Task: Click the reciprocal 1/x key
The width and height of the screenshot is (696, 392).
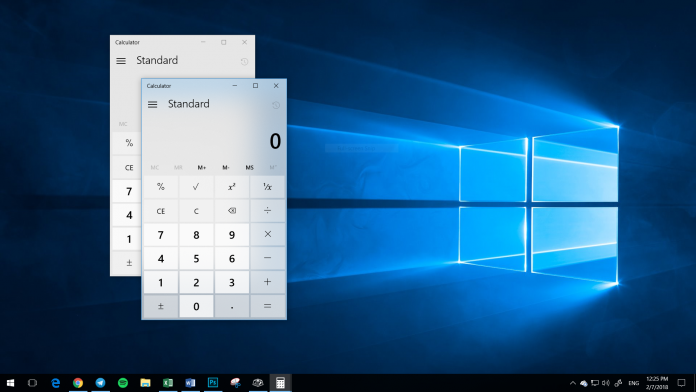Action: (x=267, y=187)
